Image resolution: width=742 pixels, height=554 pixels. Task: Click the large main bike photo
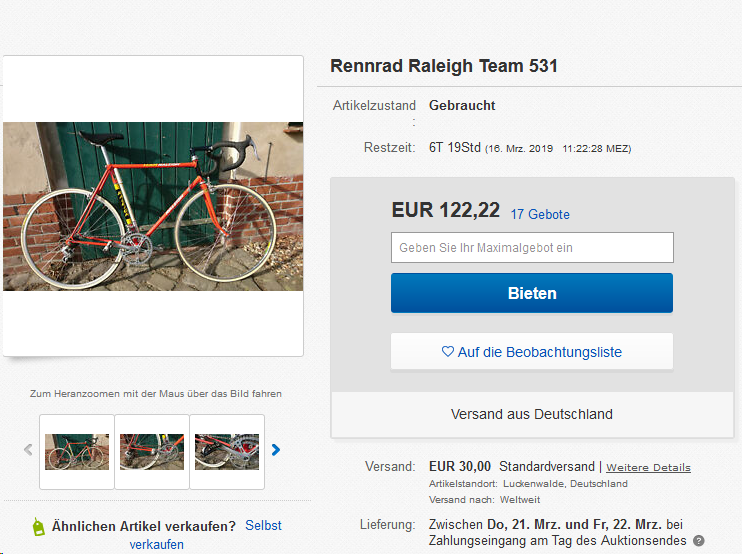153,206
